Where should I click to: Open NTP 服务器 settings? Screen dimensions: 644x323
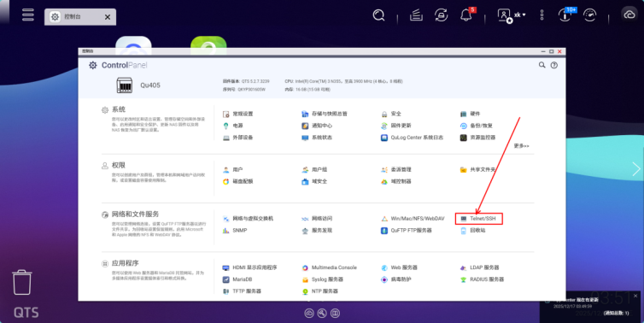[x=320, y=291]
